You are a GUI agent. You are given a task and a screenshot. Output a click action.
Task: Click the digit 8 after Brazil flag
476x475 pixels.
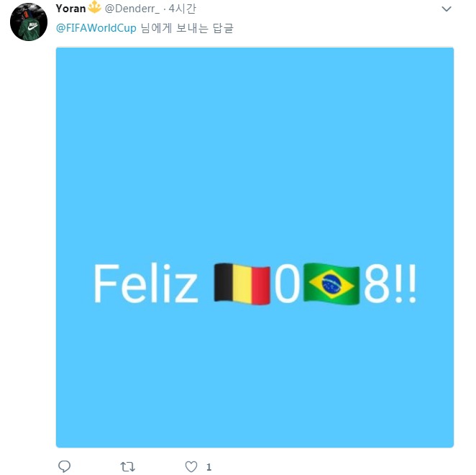coord(377,284)
